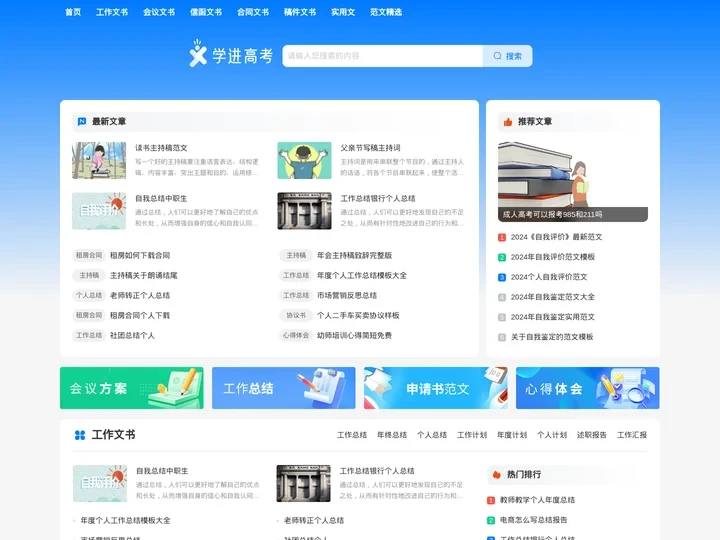Click the 最新文章 section icon

[x=82, y=121]
